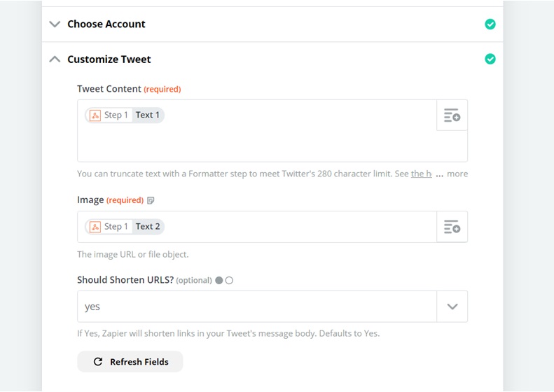Click the Step 1 app icon in Tweet Content
The width and height of the screenshot is (554, 392).
coord(95,115)
